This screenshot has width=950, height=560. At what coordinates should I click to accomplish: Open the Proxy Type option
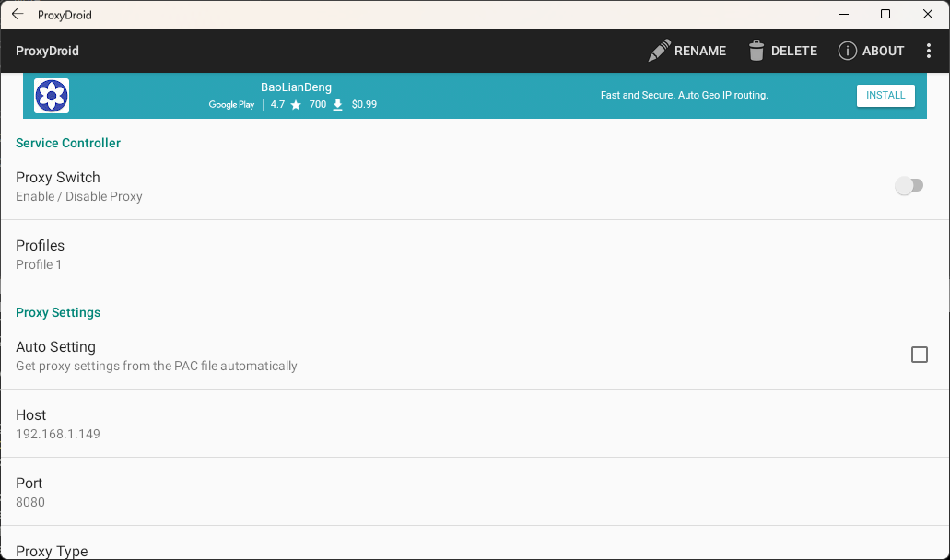pos(475,543)
